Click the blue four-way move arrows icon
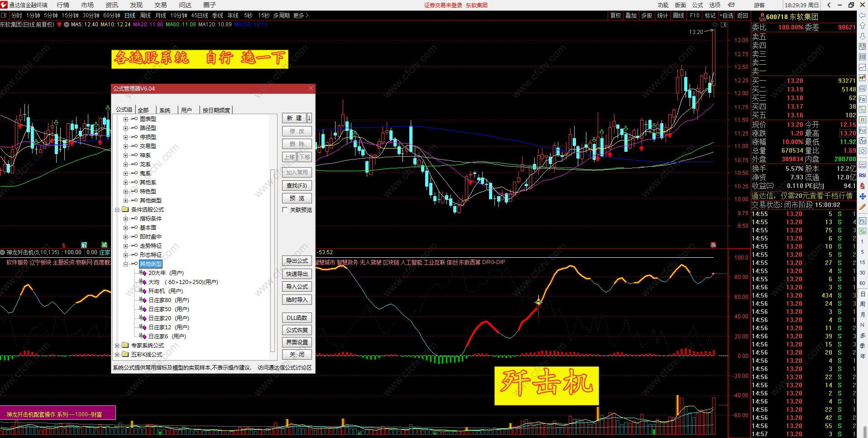The height and width of the screenshot is (438, 868). point(862,196)
